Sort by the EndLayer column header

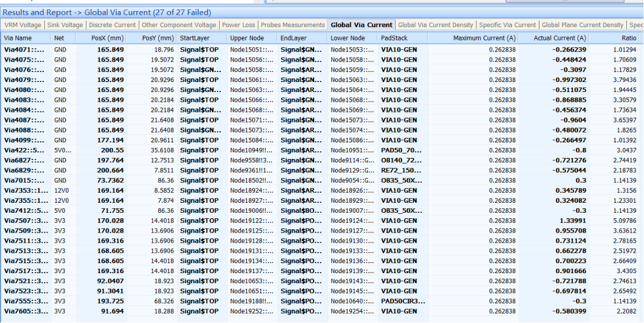pyautogui.click(x=302, y=38)
